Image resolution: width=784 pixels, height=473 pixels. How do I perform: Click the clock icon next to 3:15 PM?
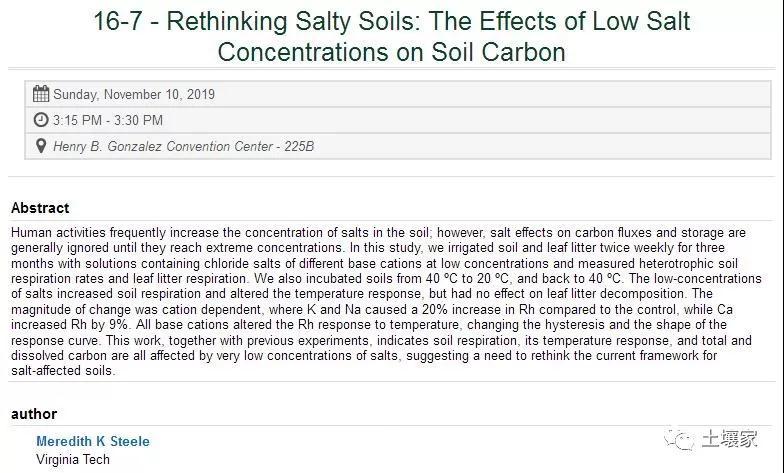click(41, 120)
